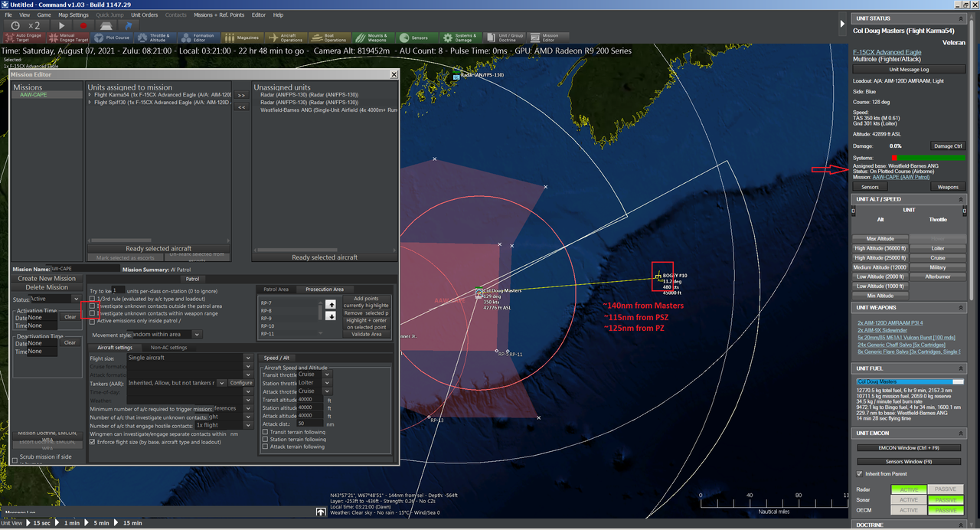
Task: Open Boat Operations toolbar button
Action: [330, 37]
